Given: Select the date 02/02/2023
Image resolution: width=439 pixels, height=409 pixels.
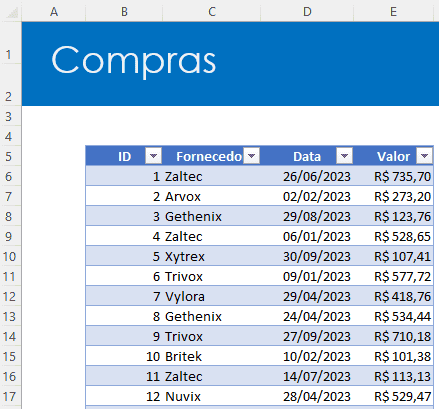Looking at the screenshot, I should pos(307,196).
